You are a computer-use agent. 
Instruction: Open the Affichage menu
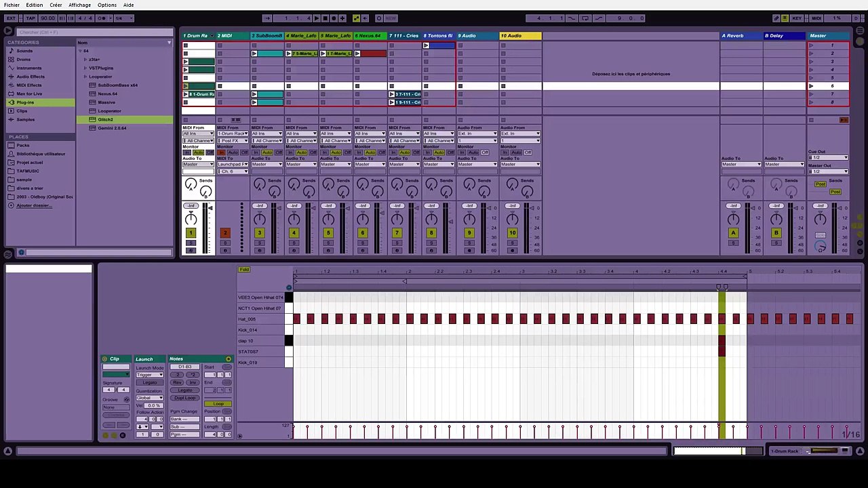pyautogui.click(x=79, y=5)
